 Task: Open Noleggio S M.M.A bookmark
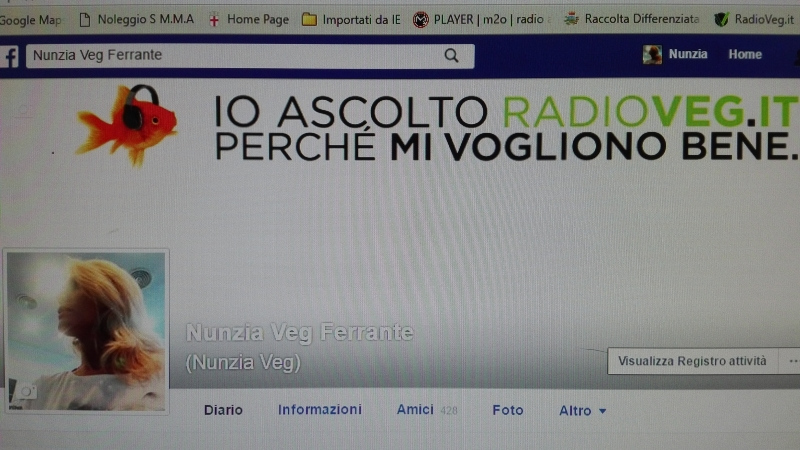click(x=136, y=19)
